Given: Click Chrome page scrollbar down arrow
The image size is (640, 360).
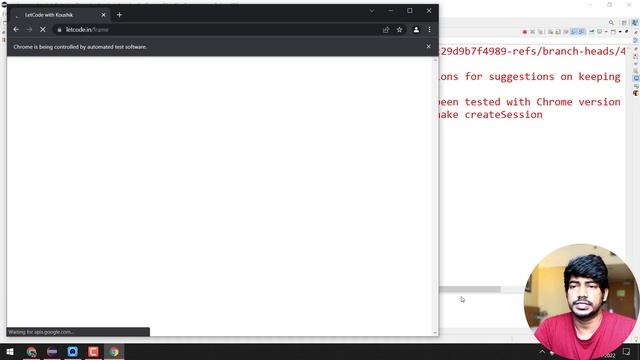Looking at the screenshot, I should pos(435,333).
